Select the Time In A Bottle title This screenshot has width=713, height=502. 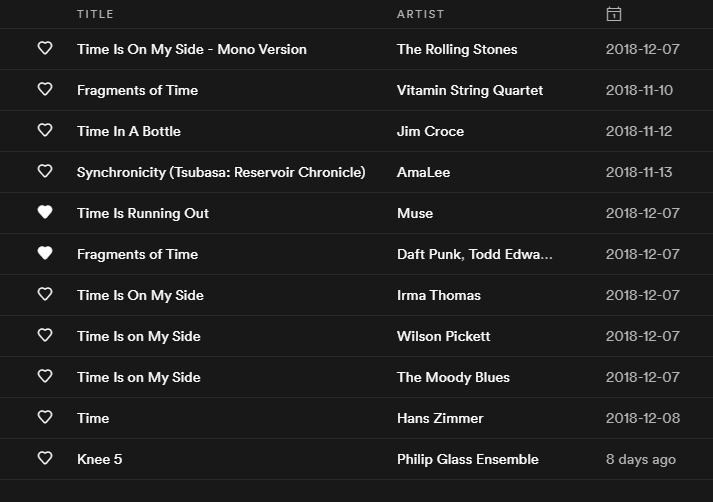coord(128,131)
